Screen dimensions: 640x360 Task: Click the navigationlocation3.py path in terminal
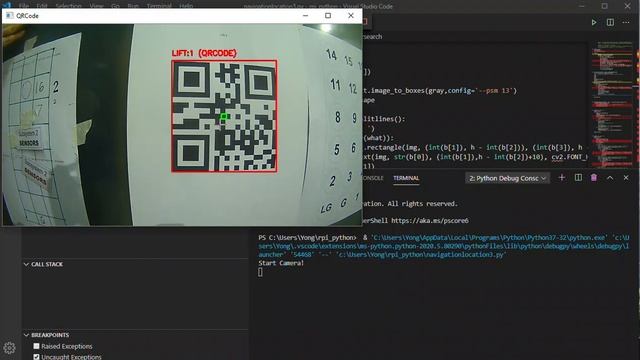point(420,255)
